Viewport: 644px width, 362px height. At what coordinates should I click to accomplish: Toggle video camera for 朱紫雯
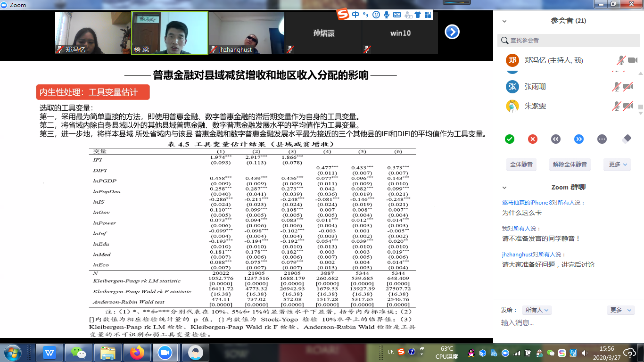point(627,106)
